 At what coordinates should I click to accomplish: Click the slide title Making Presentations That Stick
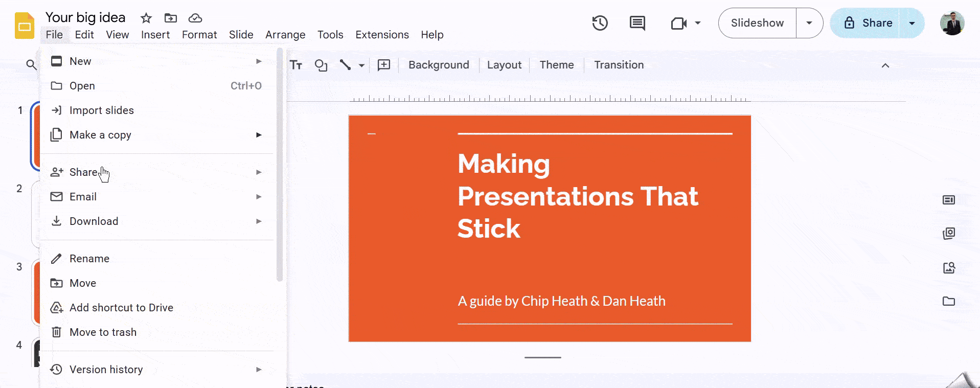point(578,196)
